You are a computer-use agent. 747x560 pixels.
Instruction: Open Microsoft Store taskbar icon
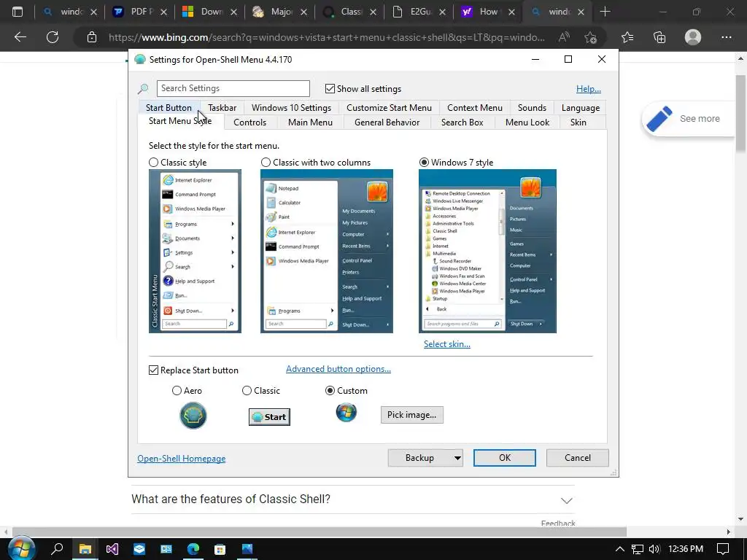pos(220,549)
